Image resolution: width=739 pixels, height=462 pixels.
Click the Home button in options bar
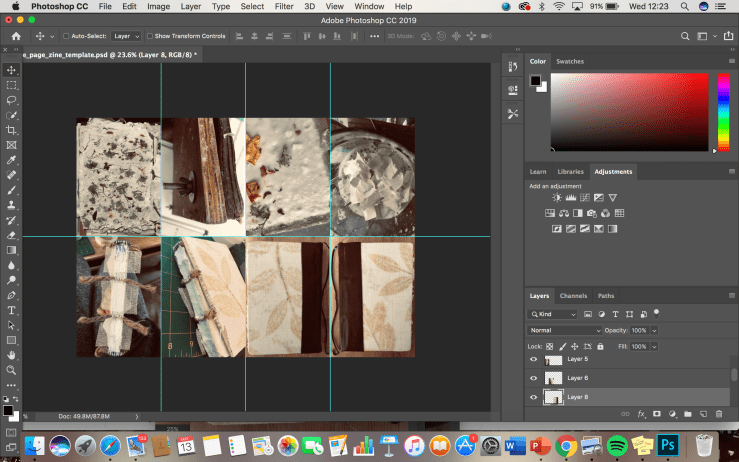pos(15,36)
